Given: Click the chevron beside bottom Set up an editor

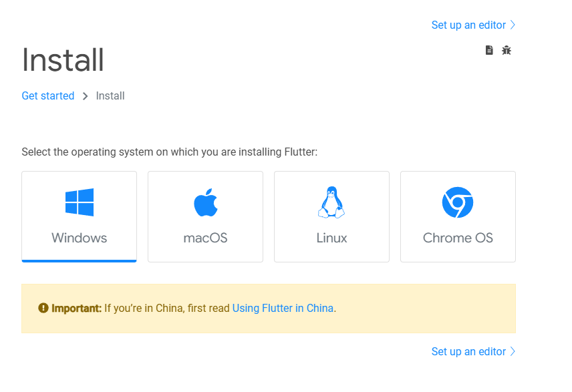Looking at the screenshot, I should point(513,351).
